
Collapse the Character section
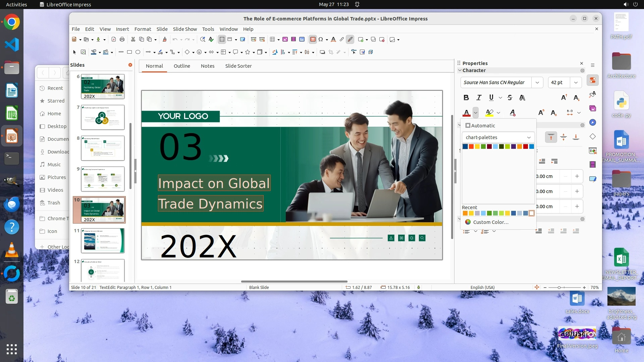[x=460, y=70]
